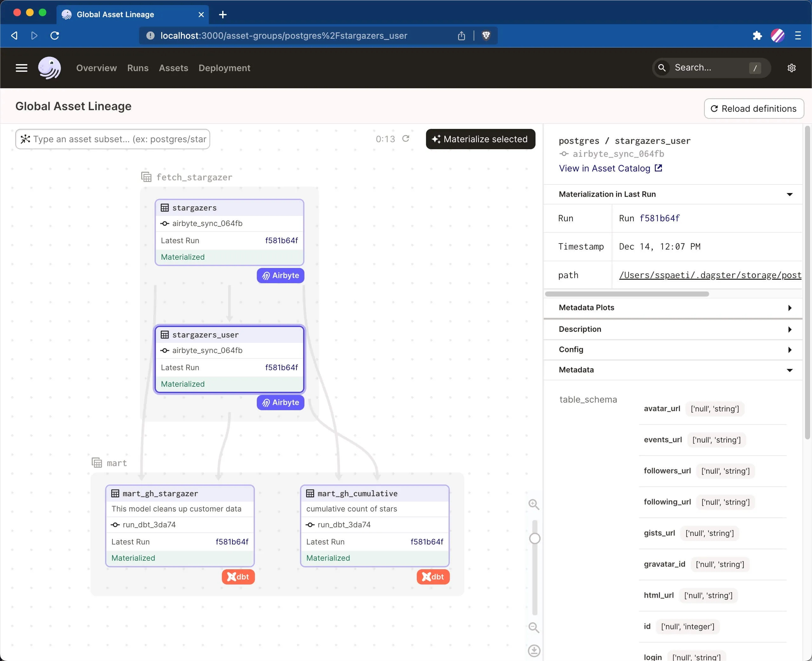Viewport: 812px width, 661px height.
Task: Go to the Runs tab
Action: 137,68
